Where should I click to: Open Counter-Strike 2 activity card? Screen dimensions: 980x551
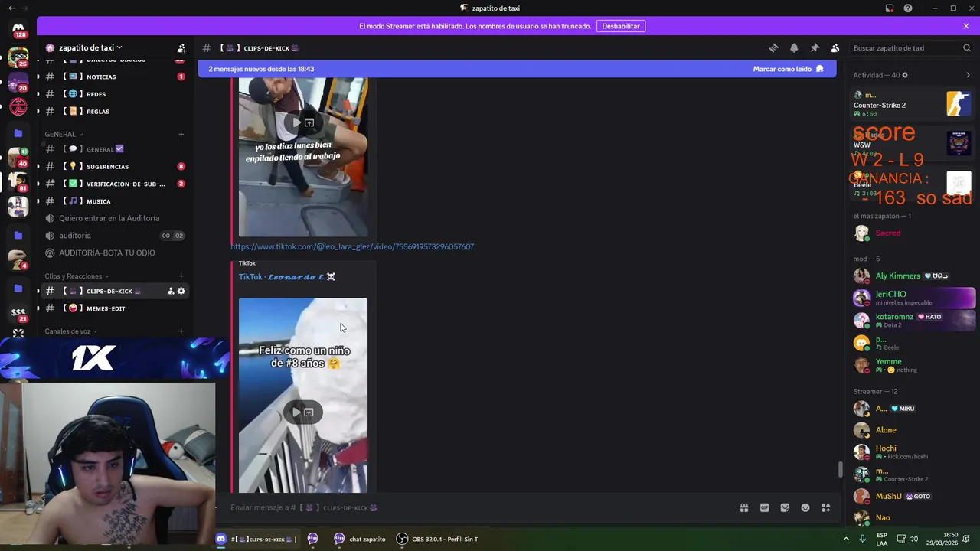click(x=911, y=104)
